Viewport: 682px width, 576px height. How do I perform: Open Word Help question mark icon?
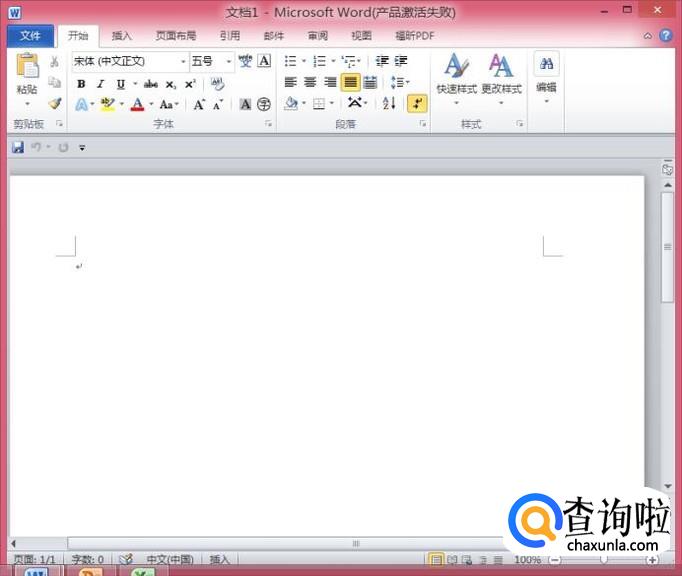click(x=665, y=35)
